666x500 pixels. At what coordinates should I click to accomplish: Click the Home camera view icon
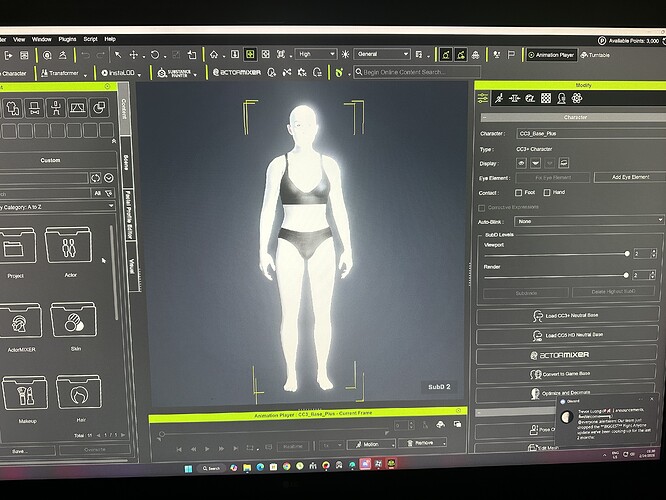point(214,54)
